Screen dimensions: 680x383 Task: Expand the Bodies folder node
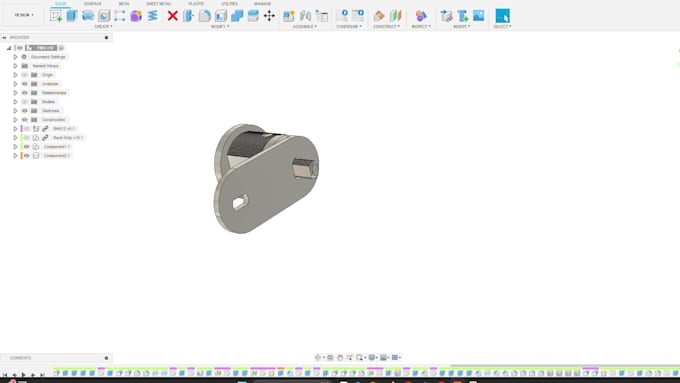click(x=15, y=102)
